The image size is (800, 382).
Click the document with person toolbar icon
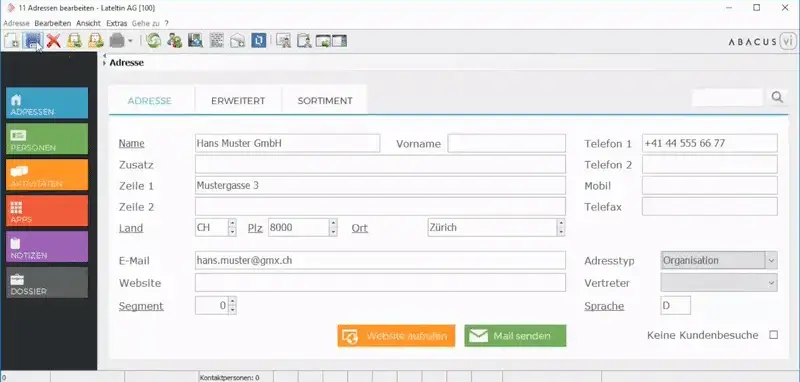click(x=305, y=41)
